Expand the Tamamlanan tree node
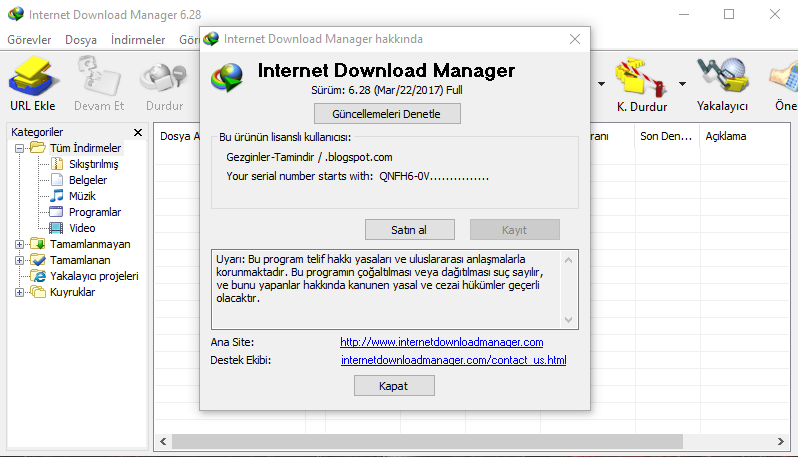The width and height of the screenshot is (798, 457). 19,260
